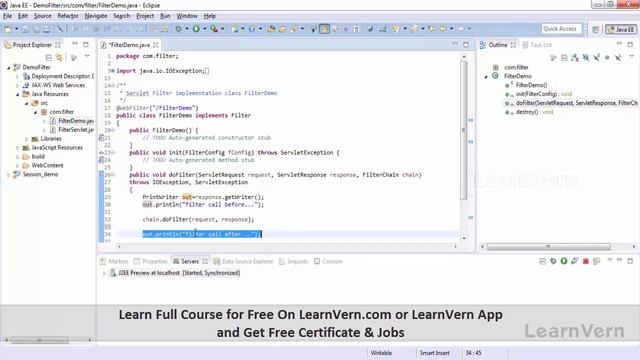The image size is (640, 360).
Task: Expand the Session_demo project
Action: click(9, 174)
